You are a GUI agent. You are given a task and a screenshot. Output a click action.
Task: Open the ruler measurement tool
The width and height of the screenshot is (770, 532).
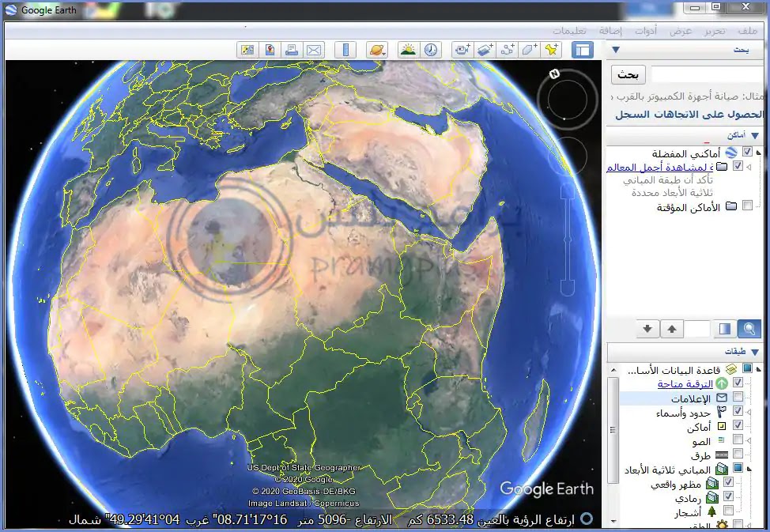tap(345, 50)
